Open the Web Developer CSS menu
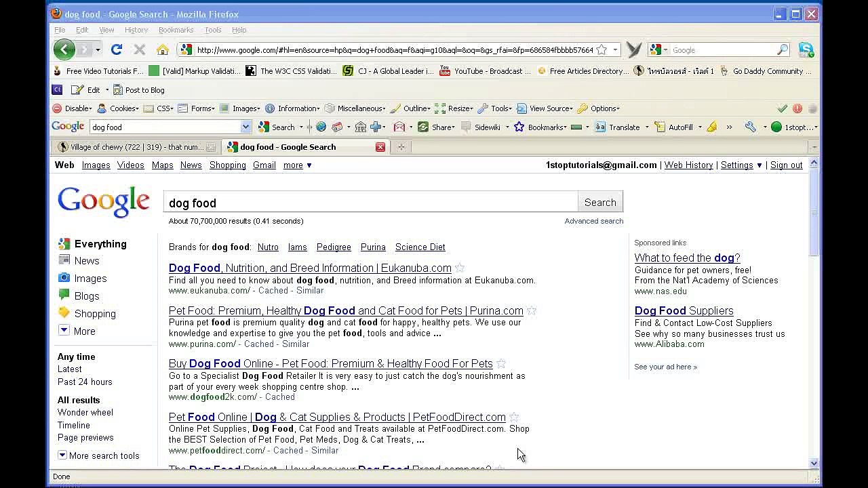Image resolution: width=868 pixels, height=488 pixels. [159, 108]
